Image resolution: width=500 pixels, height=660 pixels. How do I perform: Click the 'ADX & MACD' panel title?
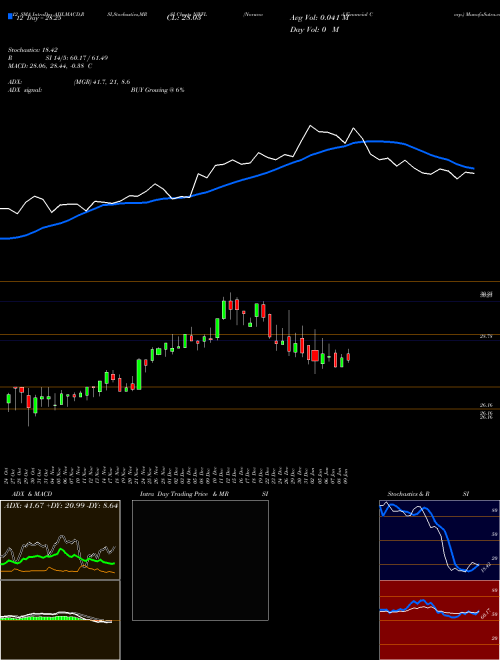point(32,494)
